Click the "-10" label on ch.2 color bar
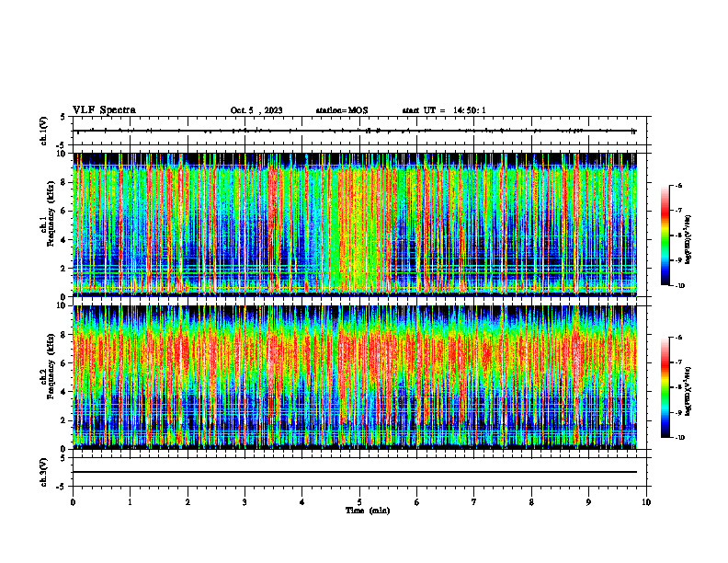This screenshot has width=728, height=563. coord(679,437)
